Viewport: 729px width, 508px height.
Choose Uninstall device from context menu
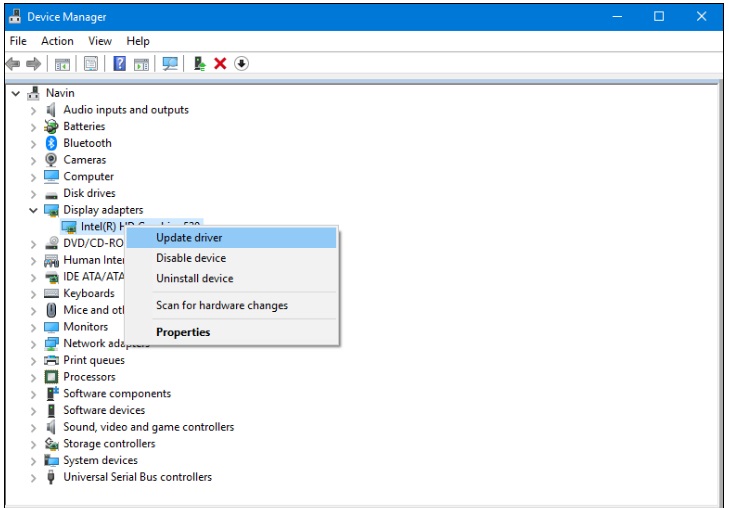[232, 278]
